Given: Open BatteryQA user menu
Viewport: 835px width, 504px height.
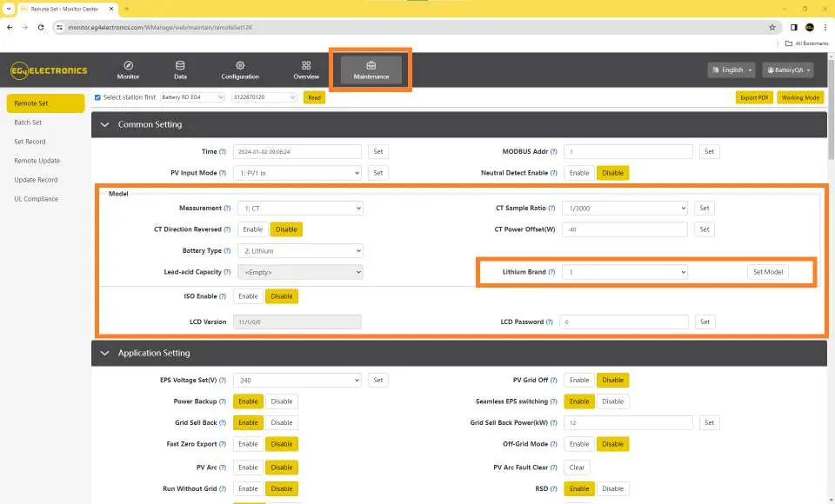Looking at the screenshot, I should 788,70.
